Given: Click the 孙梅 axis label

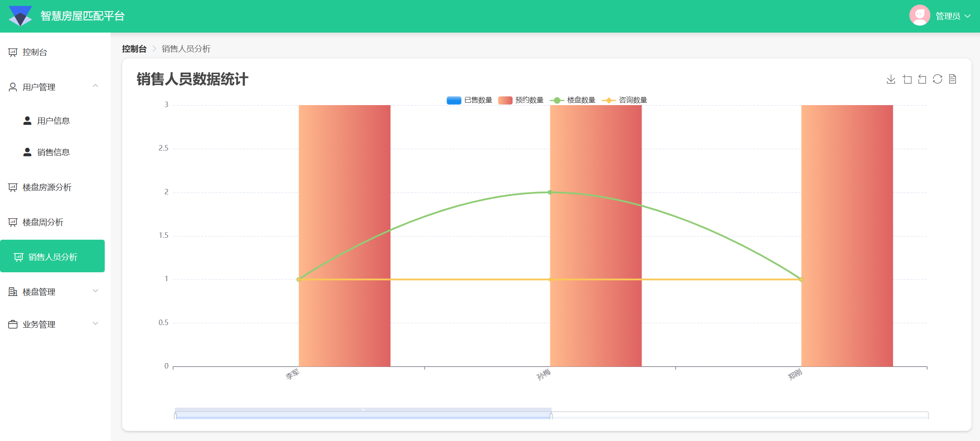Looking at the screenshot, I should (544, 374).
